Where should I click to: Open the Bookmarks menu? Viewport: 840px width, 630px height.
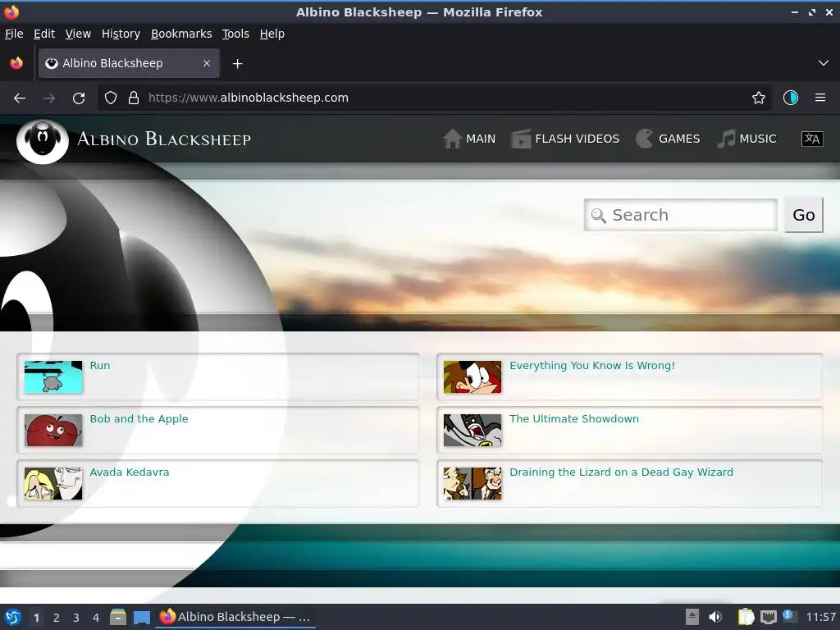(x=181, y=34)
